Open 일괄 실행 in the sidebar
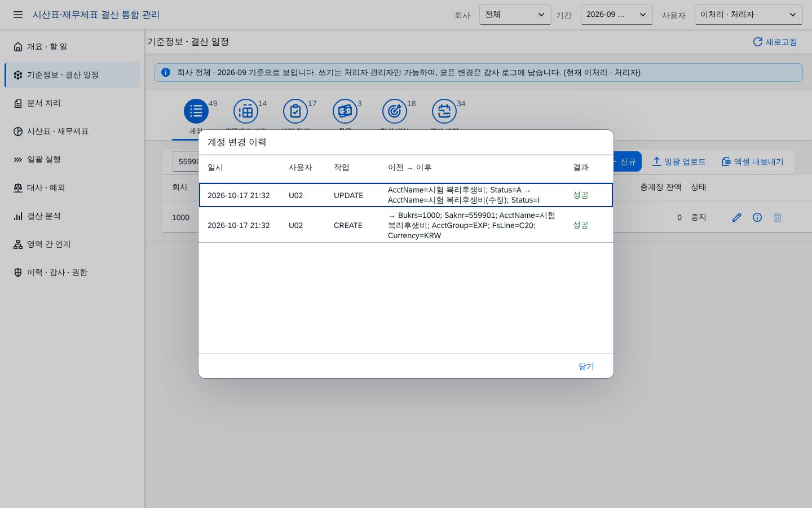 [72, 160]
